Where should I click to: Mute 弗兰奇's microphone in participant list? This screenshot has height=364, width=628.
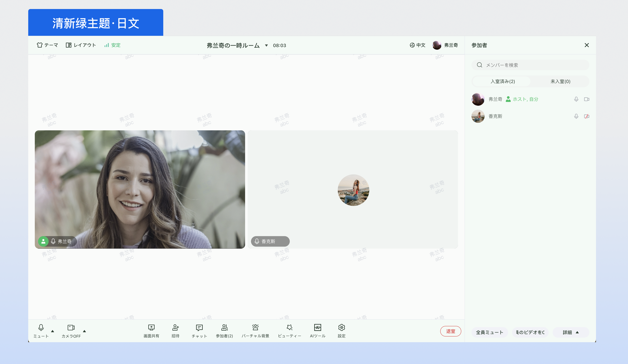click(x=576, y=99)
